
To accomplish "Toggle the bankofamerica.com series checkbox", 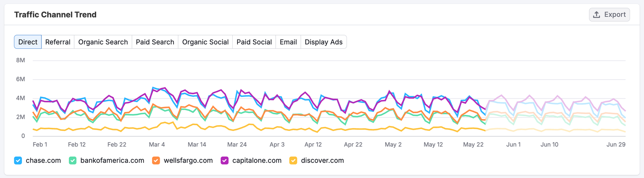I will pos(73,160).
